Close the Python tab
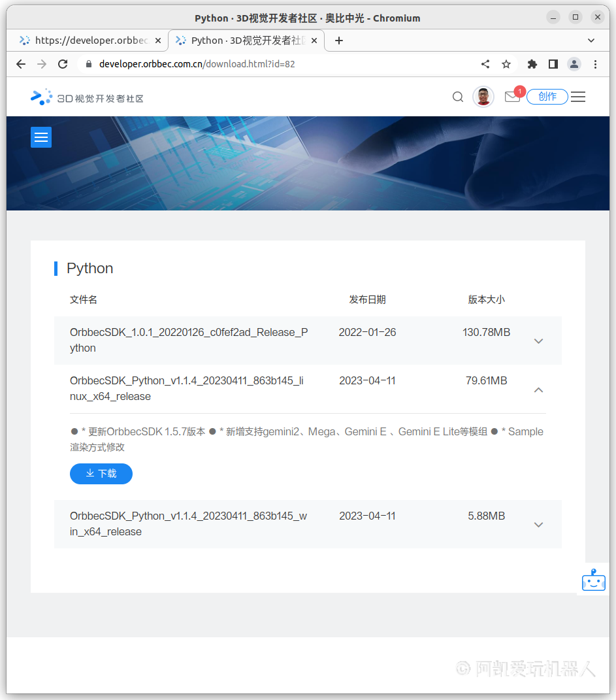The width and height of the screenshot is (616, 700). [x=314, y=41]
